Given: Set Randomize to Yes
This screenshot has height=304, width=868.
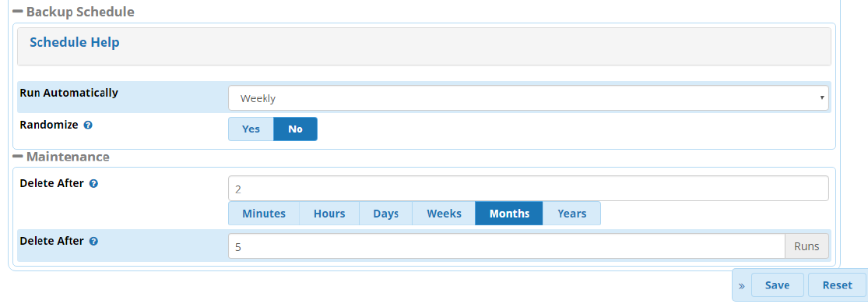Looking at the screenshot, I should pyautogui.click(x=251, y=129).
